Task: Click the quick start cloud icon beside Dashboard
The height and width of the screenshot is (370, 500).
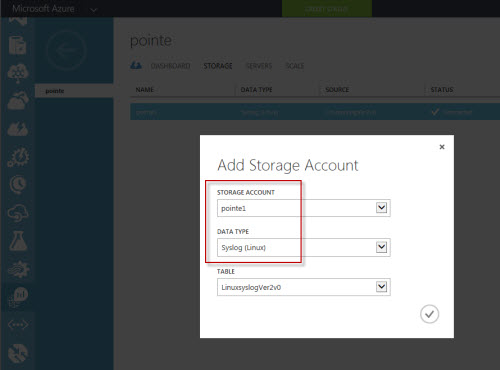Action: (136, 65)
